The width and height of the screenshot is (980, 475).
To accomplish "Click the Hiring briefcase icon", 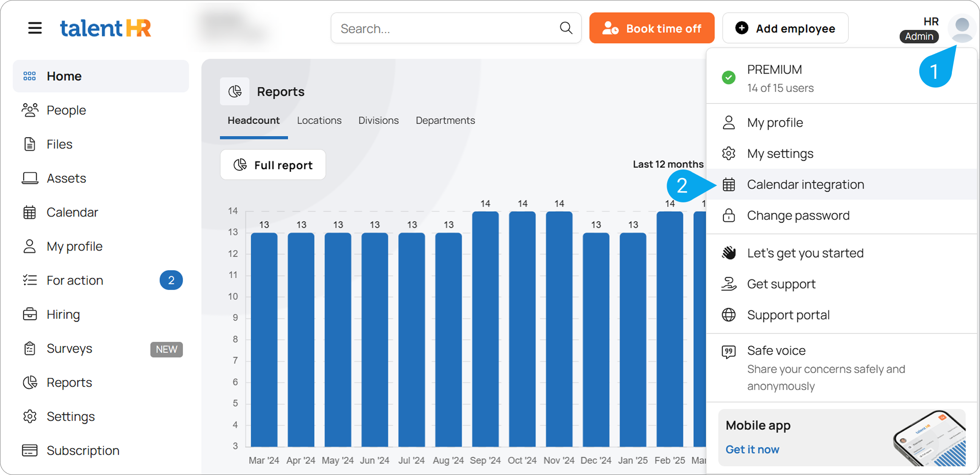I will (x=30, y=314).
